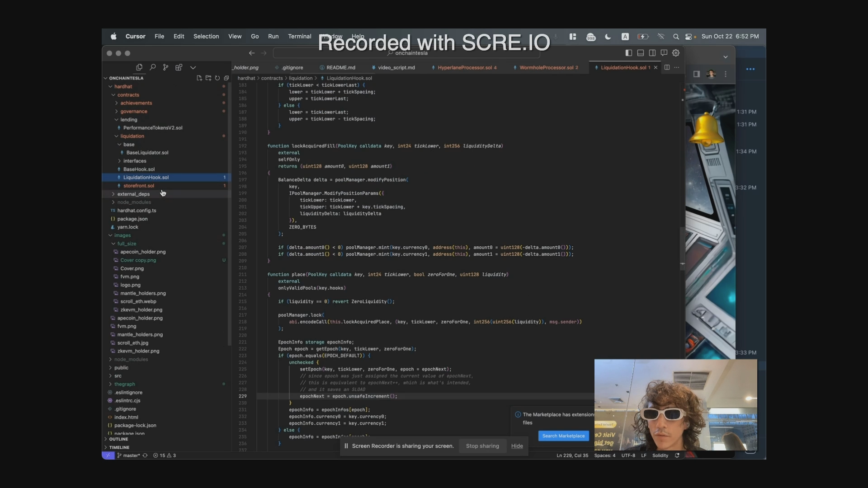Refresh the Explorer file tree
This screenshot has height=488, width=868.
[217, 78]
